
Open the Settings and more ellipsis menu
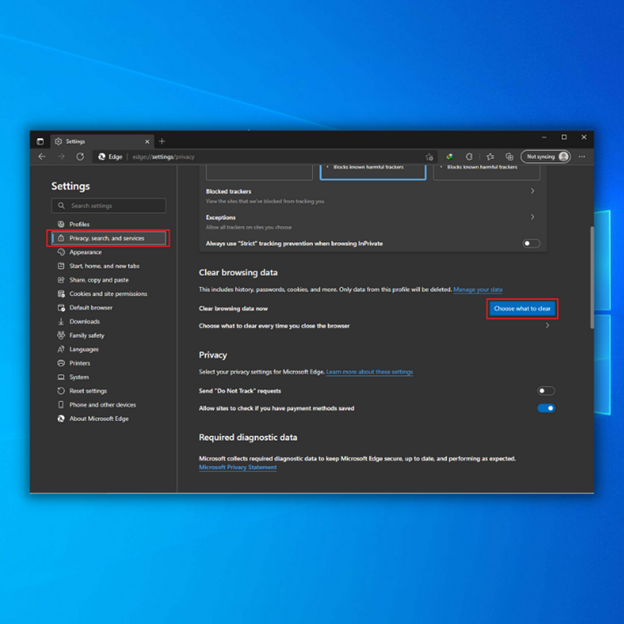point(582,157)
